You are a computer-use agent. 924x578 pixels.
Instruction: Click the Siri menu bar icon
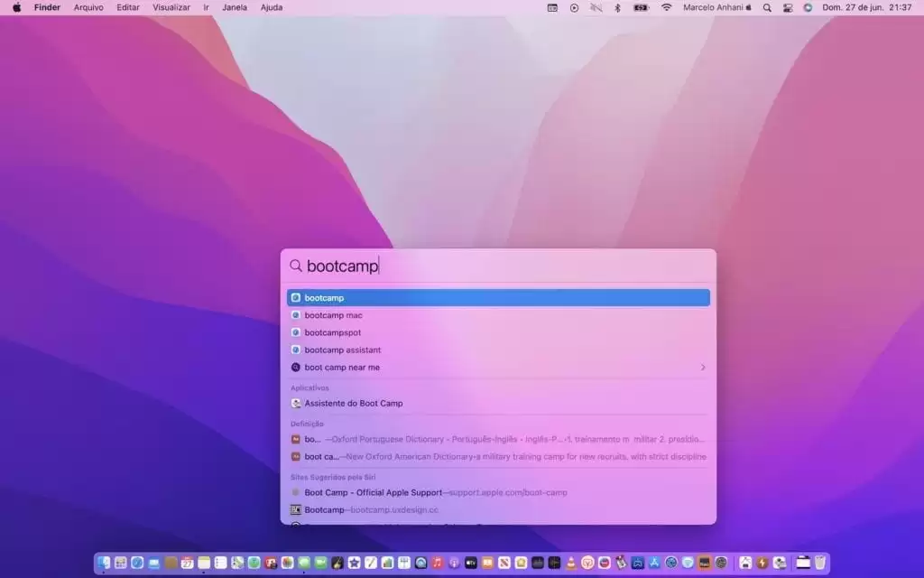click(808, 7)
